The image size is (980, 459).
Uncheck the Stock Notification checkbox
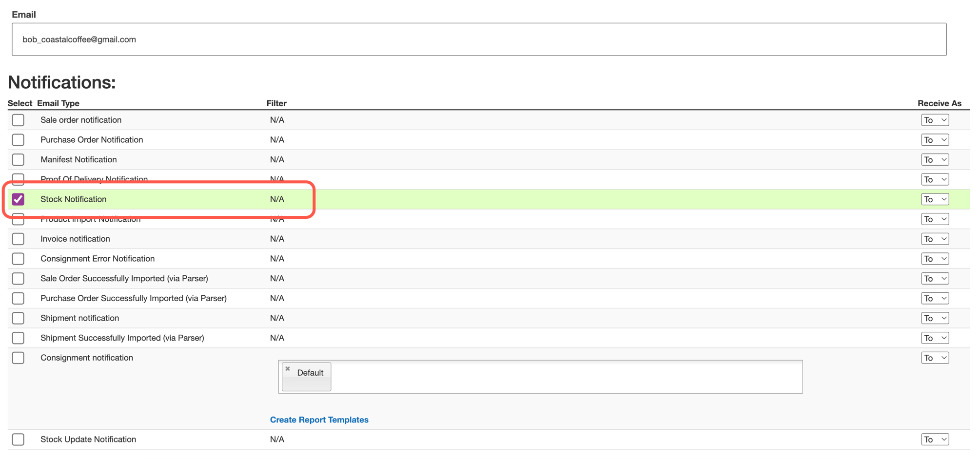point(18,199)
